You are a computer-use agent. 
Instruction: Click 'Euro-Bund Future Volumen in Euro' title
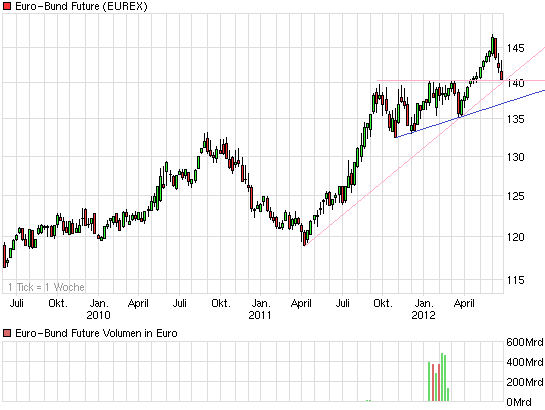pyautogui.click(x=96, y=334)
